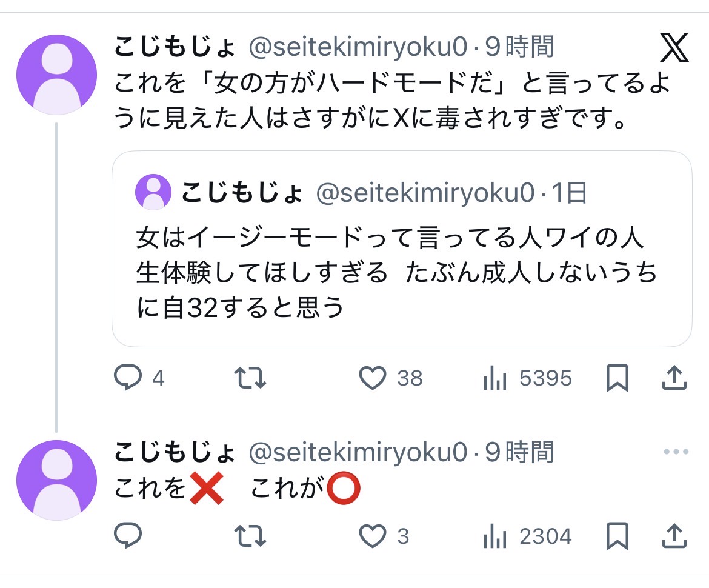Like the second post with 3 likes

tap(373, 536)
